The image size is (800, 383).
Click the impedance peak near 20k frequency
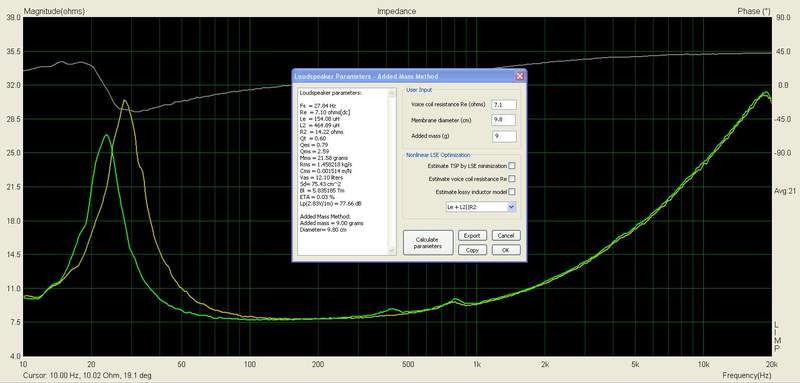tap(764, 93)
